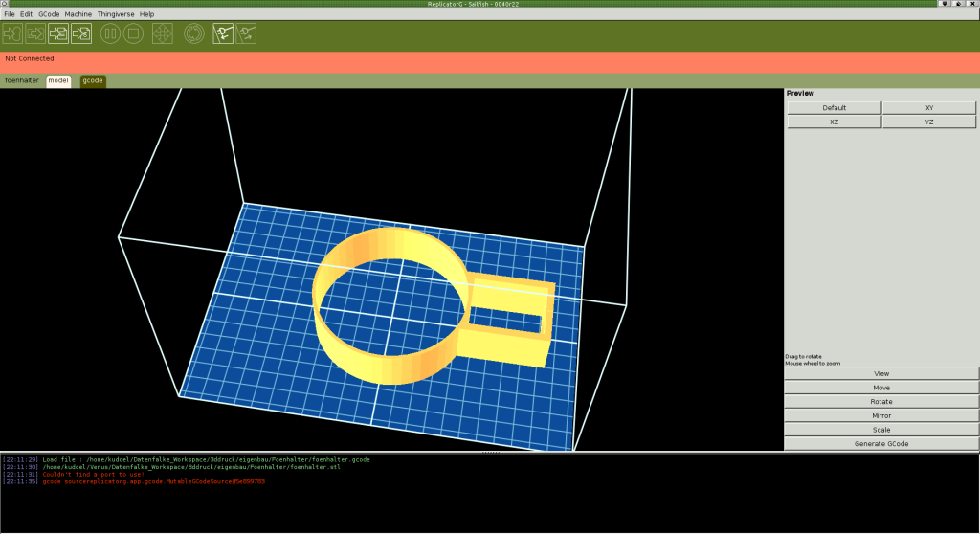
Task: Open the Machine menu
Action: click(78, 13)
